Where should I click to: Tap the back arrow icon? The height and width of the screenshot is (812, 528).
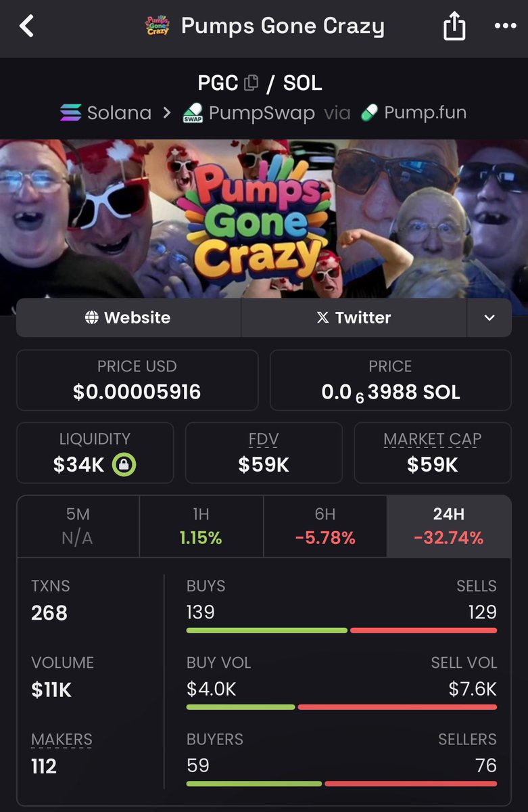[26, 27]
